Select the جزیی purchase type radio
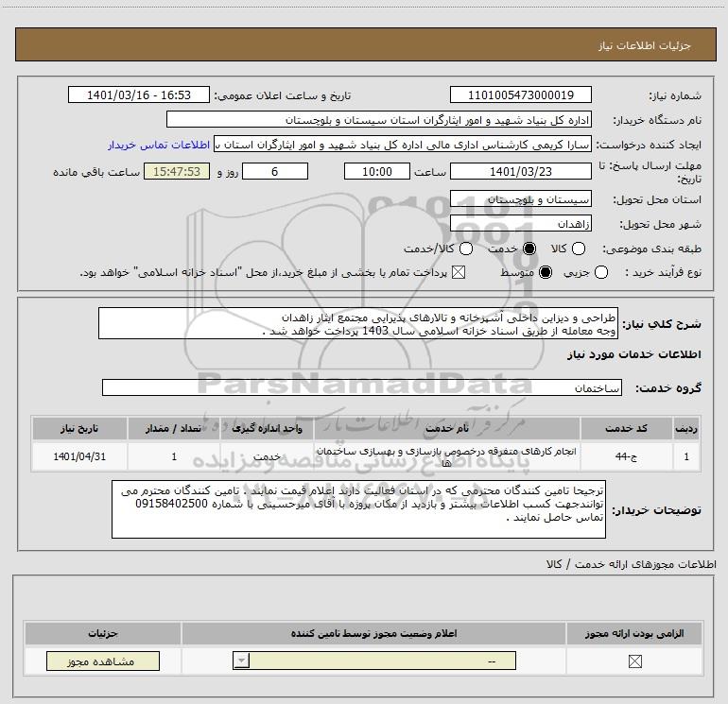This screenshot has width=728, height=704. [600, 272]
